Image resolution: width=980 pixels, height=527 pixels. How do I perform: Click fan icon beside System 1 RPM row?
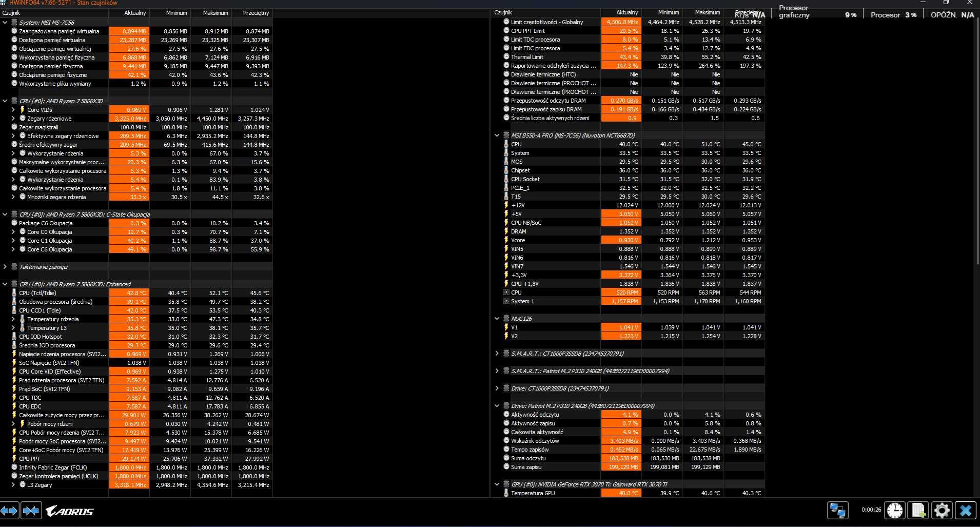[506, 301]
